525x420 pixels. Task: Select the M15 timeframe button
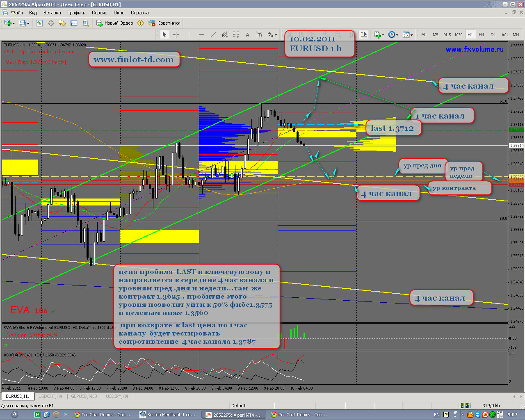[447, 35]
